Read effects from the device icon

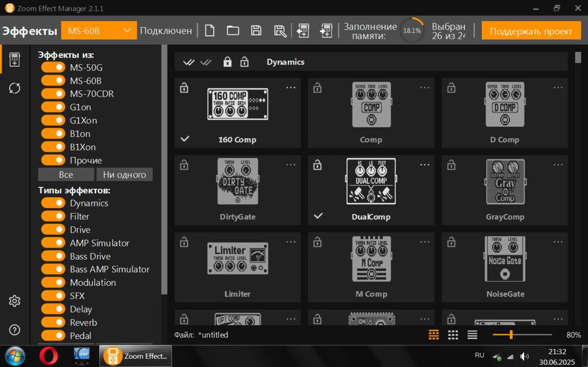click(x=303, y=31)
